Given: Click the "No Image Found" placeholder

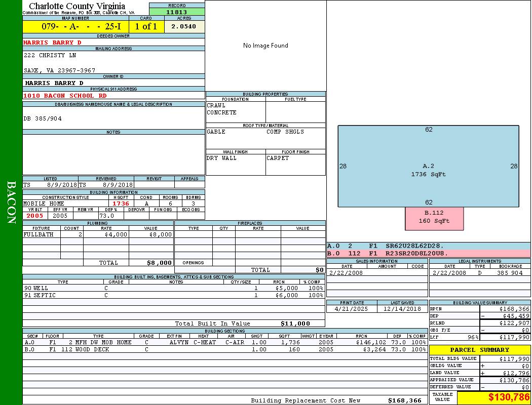Looking at the screenshot, I should point(265,46).
